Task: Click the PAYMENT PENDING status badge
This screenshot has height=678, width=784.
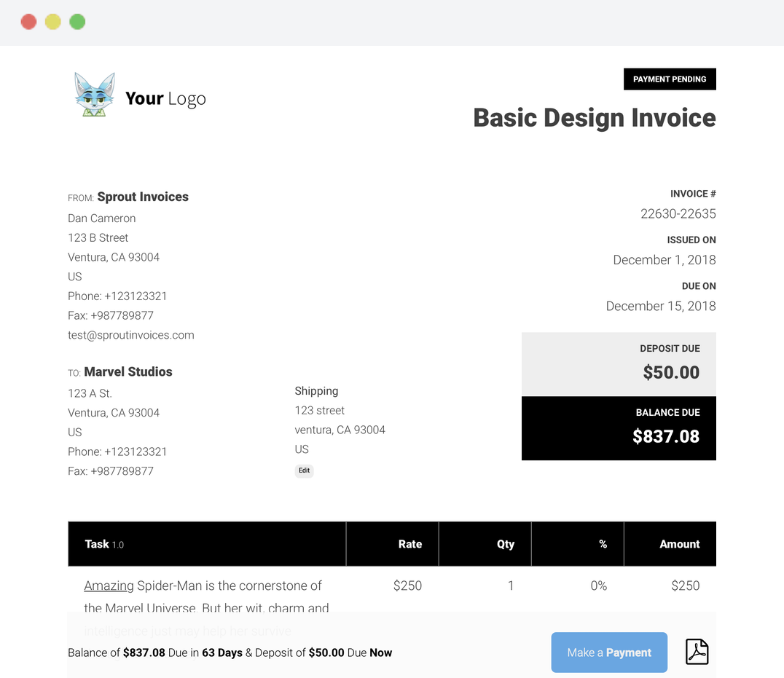Action: click(x=670, y=79)
